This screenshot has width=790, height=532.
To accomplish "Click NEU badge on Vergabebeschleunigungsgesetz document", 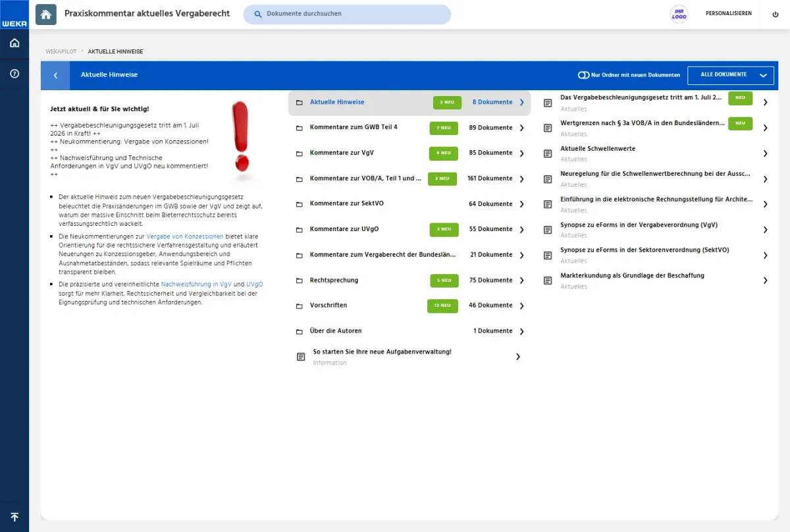I will click(740, 97).
